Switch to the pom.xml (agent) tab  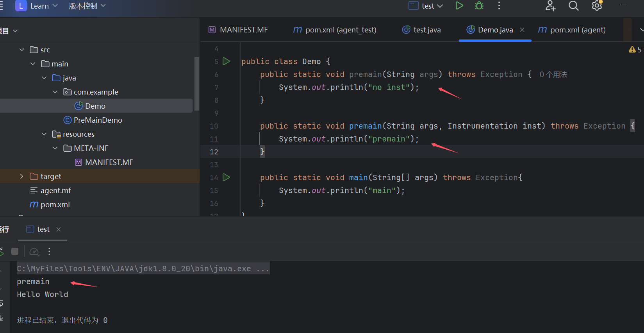(572, 30)
